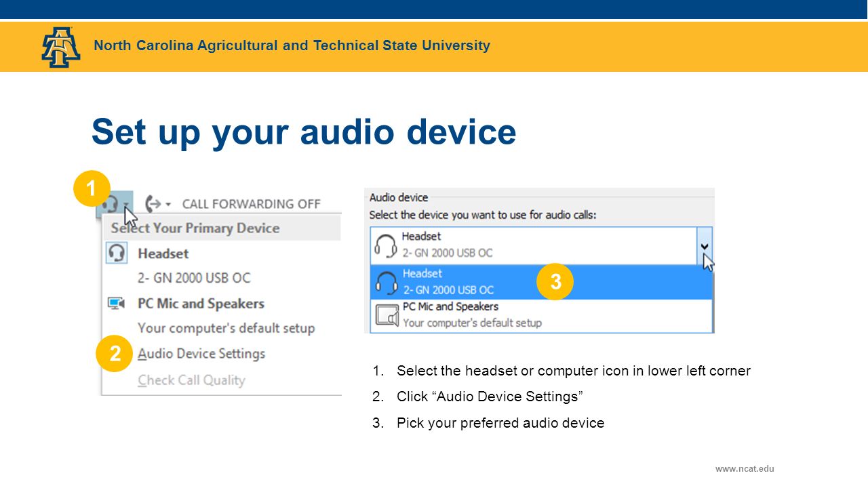Select the PC Mic and Speakers monitor icon
Viewport: 868px width, 488px height.
point(116,304)
